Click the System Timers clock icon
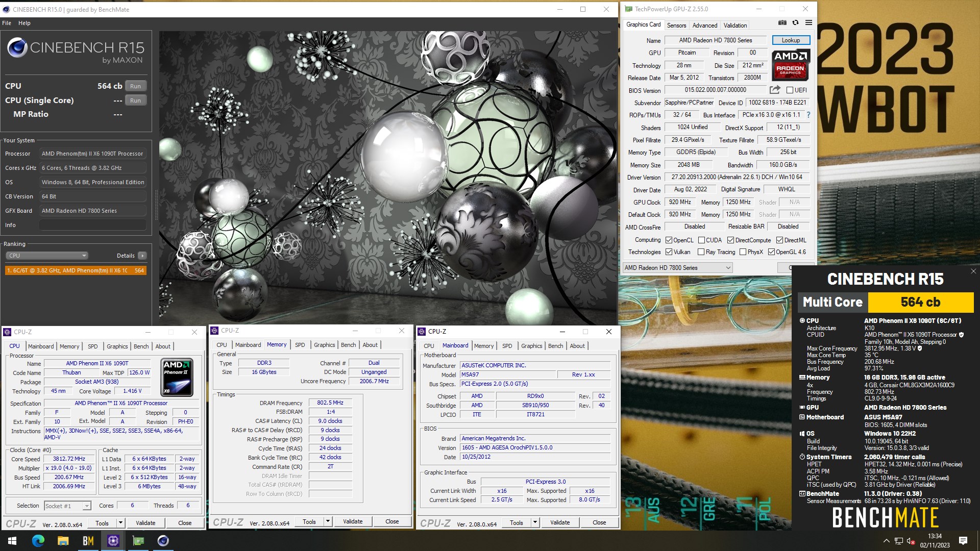Viewport: 980px width, 551px height. 802,457
